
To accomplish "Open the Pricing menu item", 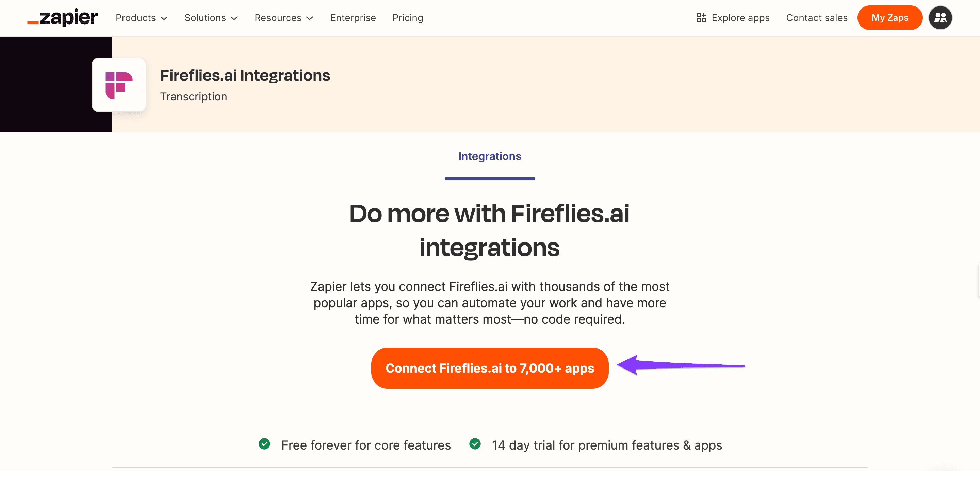I will pyautogui.click(x=407, y=18).
